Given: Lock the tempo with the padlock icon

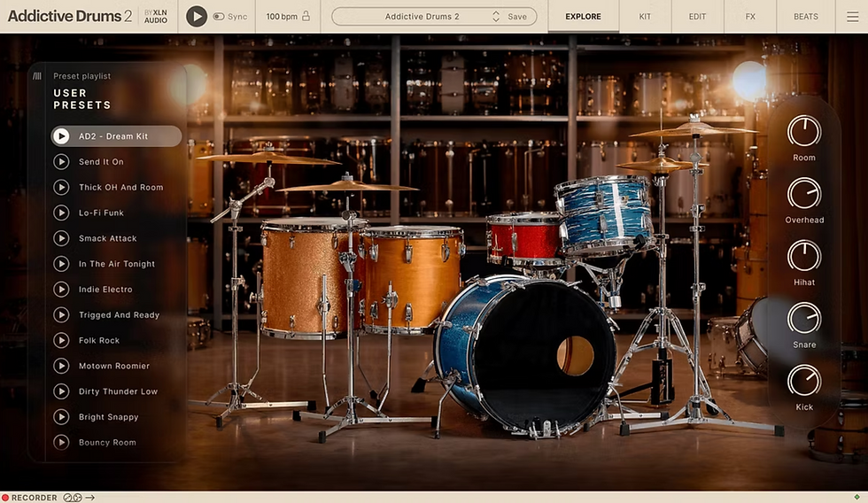Looking at the screenshot, I should click(306, 16).
